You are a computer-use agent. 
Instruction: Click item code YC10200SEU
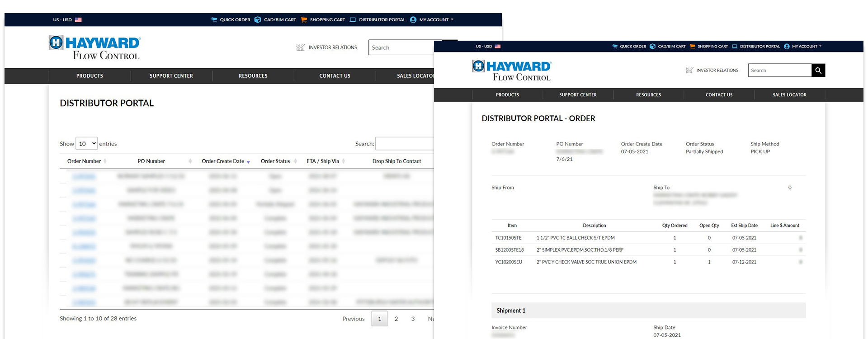pos(509,262)
